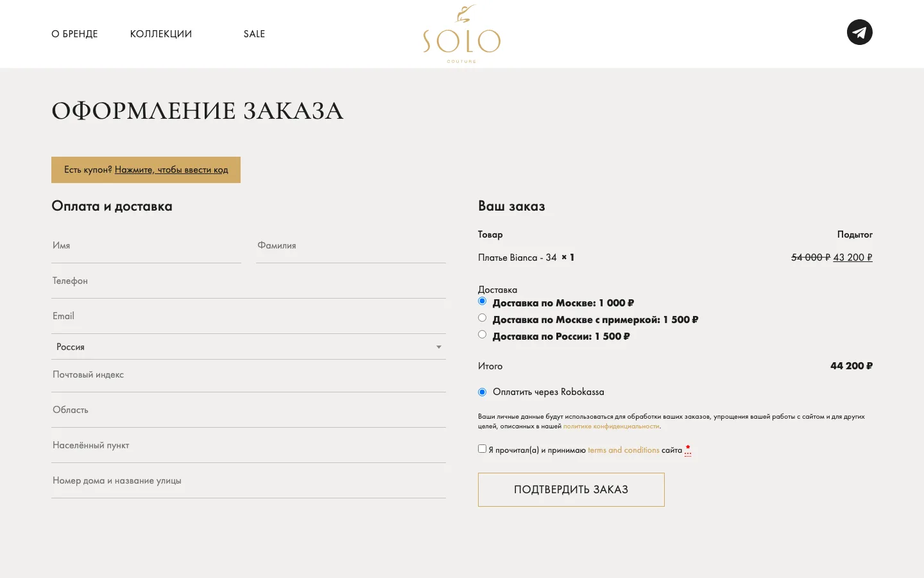Click the Область field

248,410
